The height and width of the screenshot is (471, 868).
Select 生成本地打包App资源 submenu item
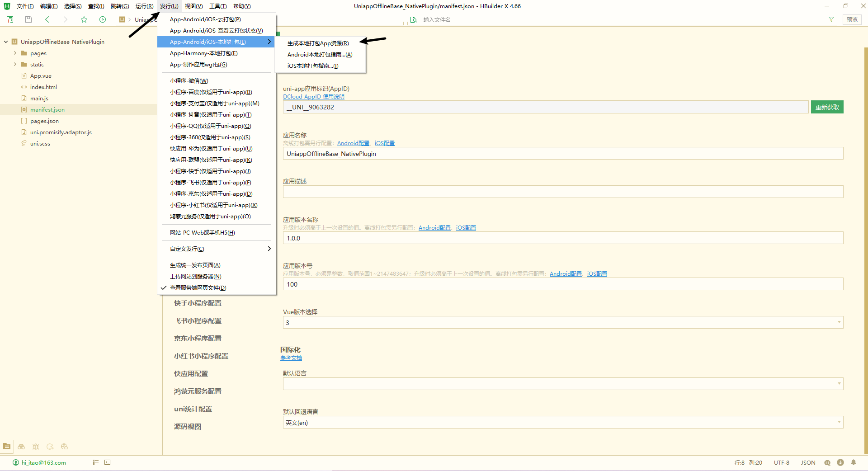point(318,43)
